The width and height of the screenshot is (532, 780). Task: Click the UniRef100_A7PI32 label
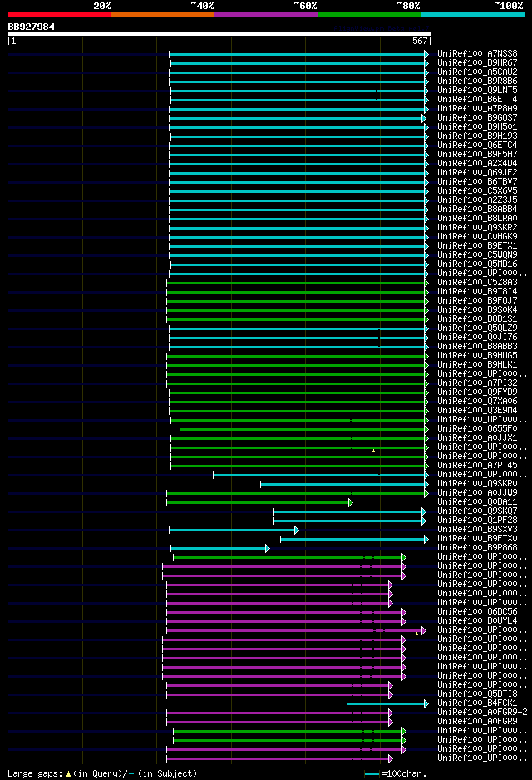(477, 383)
